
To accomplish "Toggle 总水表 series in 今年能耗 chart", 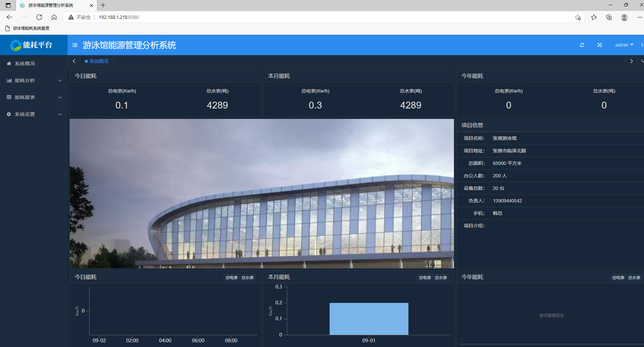I will (634, 277).
